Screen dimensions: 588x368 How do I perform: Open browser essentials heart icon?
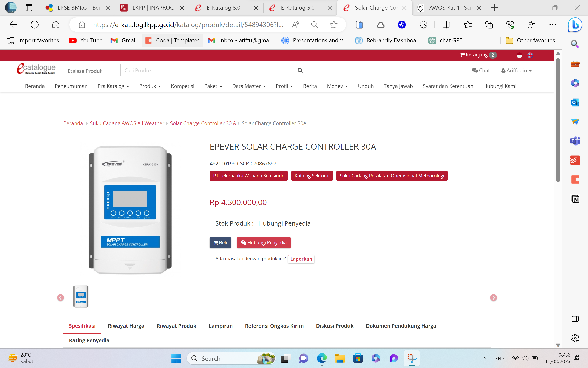510,24
